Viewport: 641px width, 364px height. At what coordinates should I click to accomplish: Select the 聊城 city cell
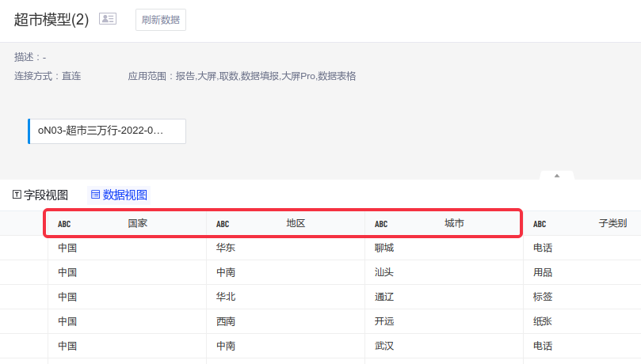click(384, 248)
